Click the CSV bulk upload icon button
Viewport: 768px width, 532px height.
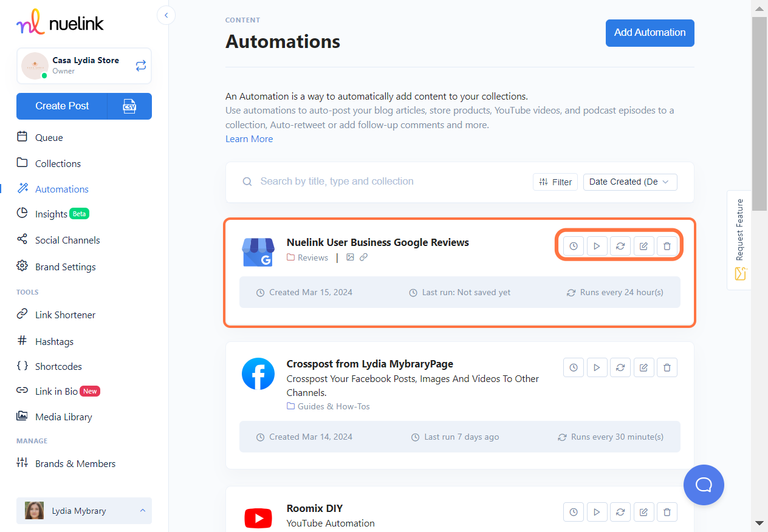pos(129,106)
